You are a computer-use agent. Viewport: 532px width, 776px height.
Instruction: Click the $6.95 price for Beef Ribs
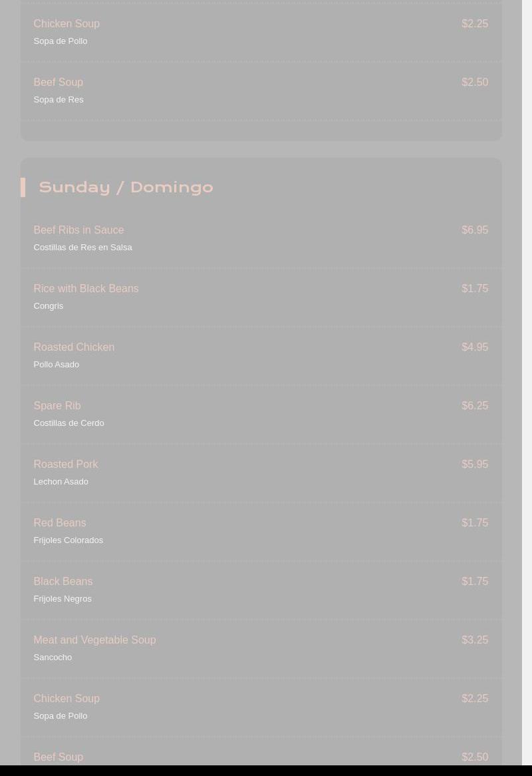475,230
